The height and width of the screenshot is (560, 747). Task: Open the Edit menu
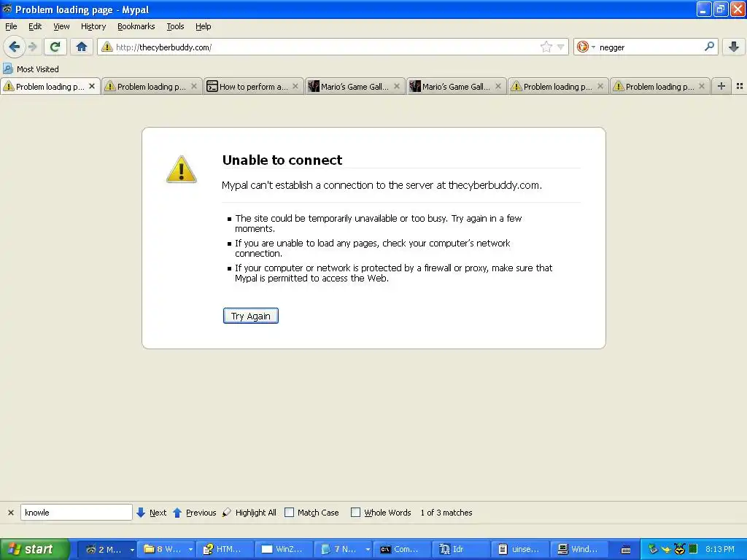(x=35, y=26)
